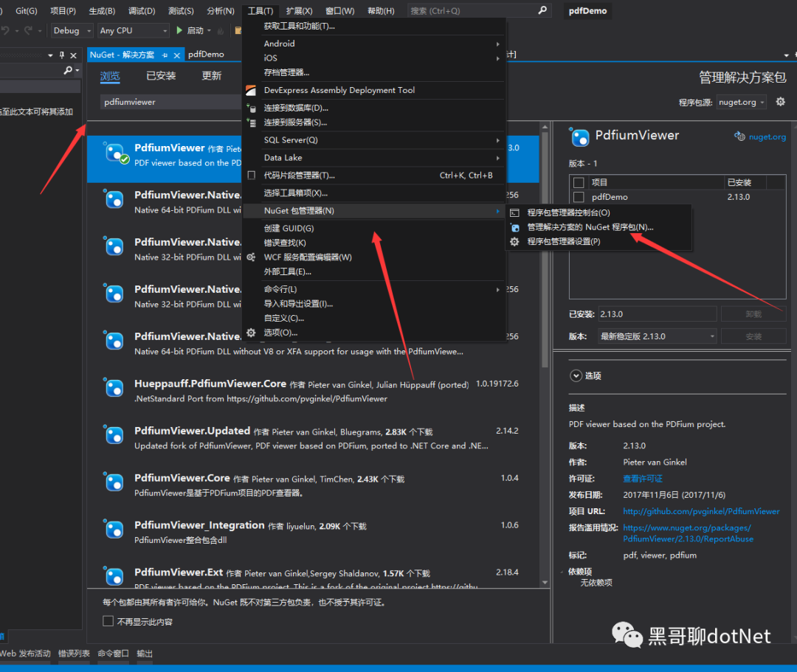Click the undo arrow in the toolbar

coord(6,30)
